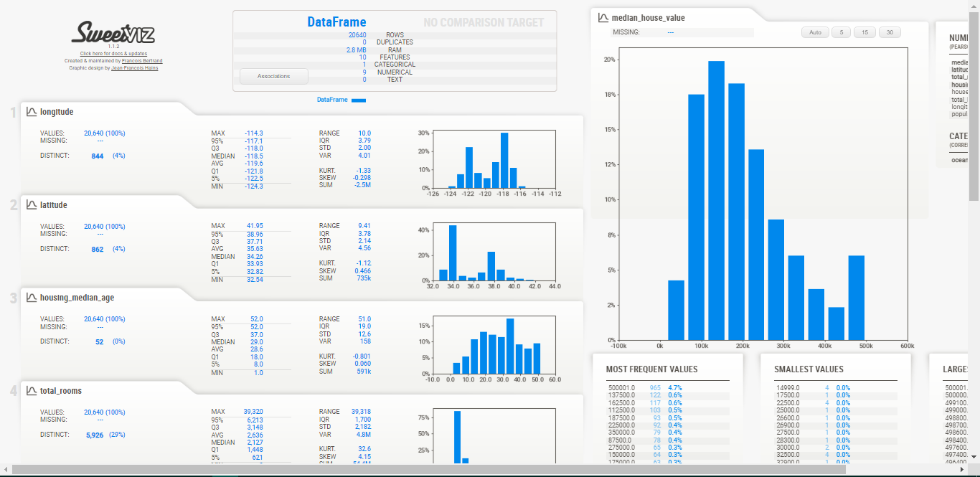This screenshot has height=477, width=980.
Task: Switch histogram to 30 bins
Action: 890,33
